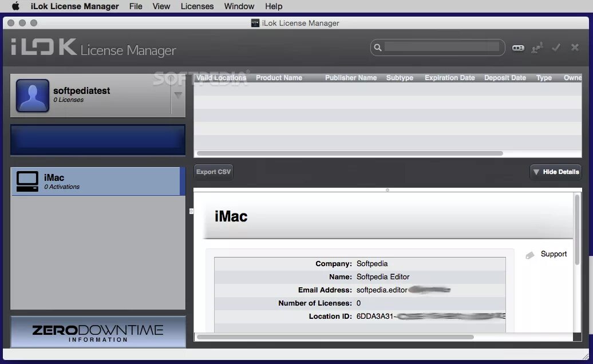Viewport: 593px width, 364px height.
Task: Click the transfer licenses toolbar icon
Action: [x=537, y=48]
